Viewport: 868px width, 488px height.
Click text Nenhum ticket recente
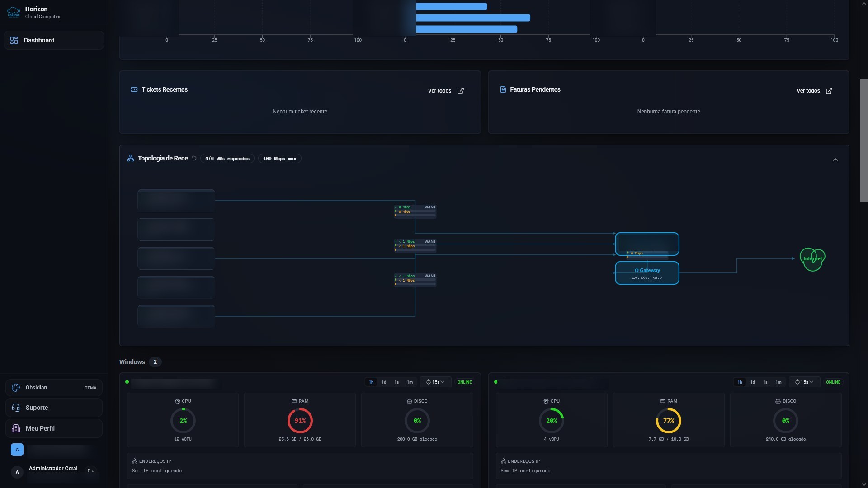(x=300, y=112)
